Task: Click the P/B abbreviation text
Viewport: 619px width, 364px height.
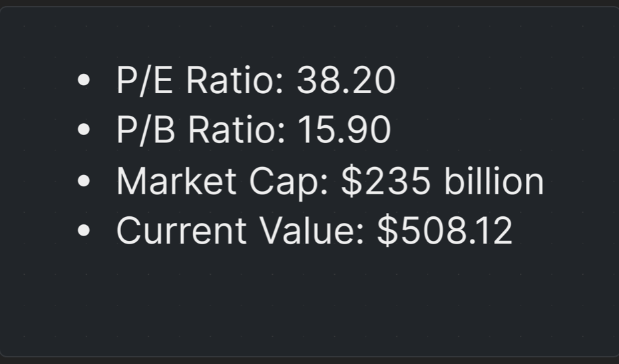Action: 146,130
